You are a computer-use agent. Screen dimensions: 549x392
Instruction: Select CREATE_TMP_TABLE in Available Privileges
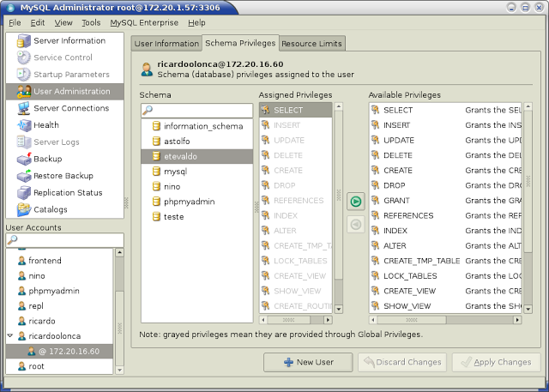click(446, 261)
